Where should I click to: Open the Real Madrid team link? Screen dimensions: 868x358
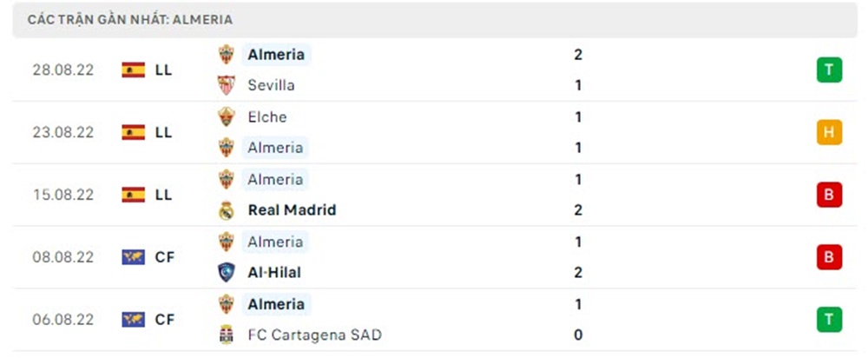(x=292, y=210)
